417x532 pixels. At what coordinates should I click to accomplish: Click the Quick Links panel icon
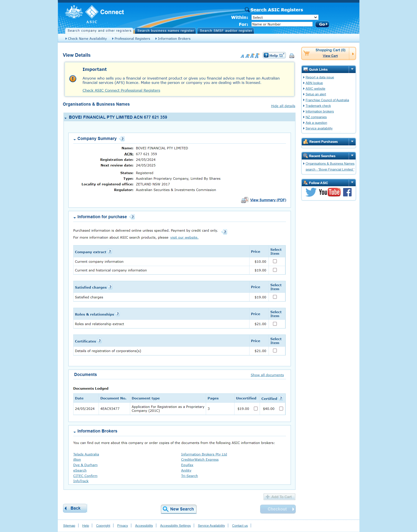click(x=306, y=69)
